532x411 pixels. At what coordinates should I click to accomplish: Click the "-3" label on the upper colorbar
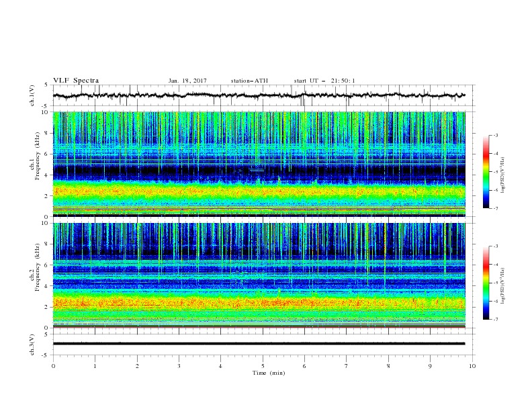coord(496,135)
